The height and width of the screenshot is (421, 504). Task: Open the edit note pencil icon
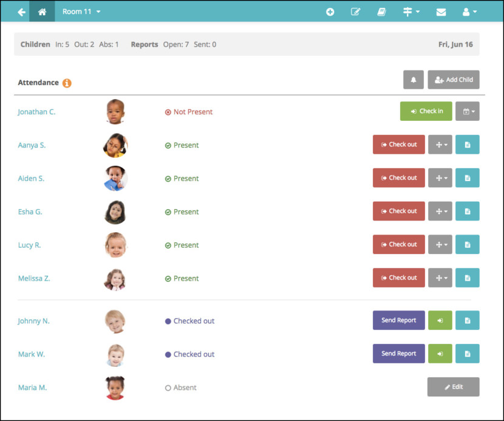point(355,12)
